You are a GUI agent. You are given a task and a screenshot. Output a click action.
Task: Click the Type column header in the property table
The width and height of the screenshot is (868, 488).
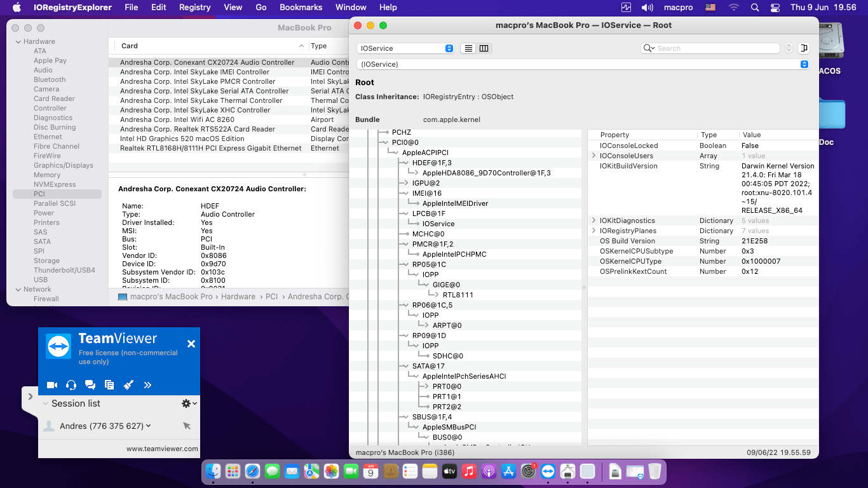tap(718, 135)
